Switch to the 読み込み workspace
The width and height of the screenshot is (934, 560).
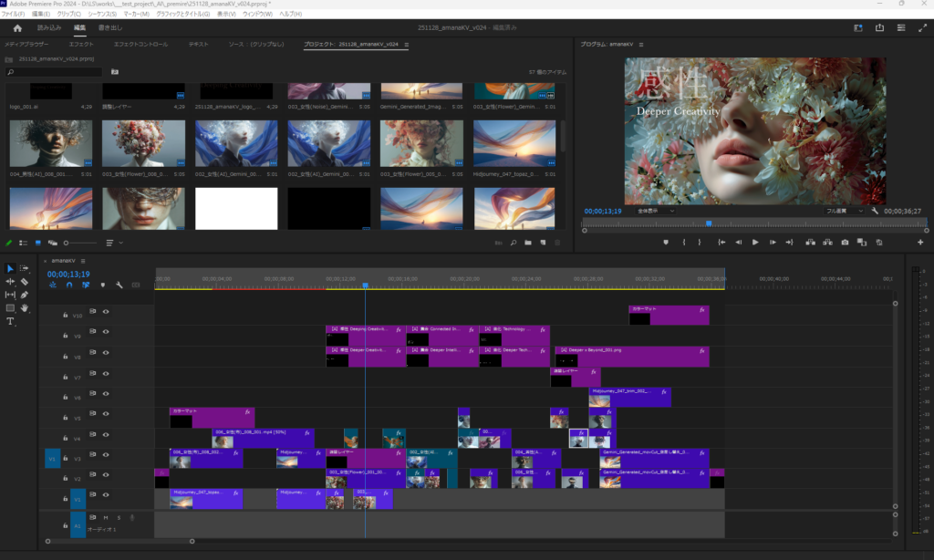[49, 28]
